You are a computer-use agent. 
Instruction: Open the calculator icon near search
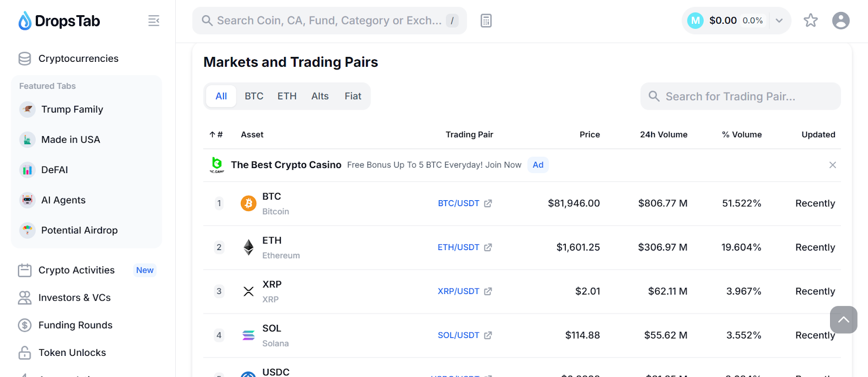click(x=486, y=21)
